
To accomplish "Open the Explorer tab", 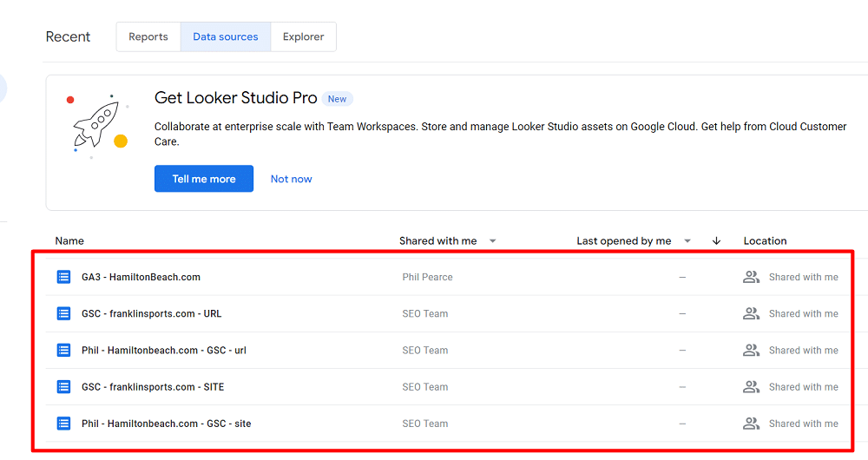I will (x=303, y=36).
